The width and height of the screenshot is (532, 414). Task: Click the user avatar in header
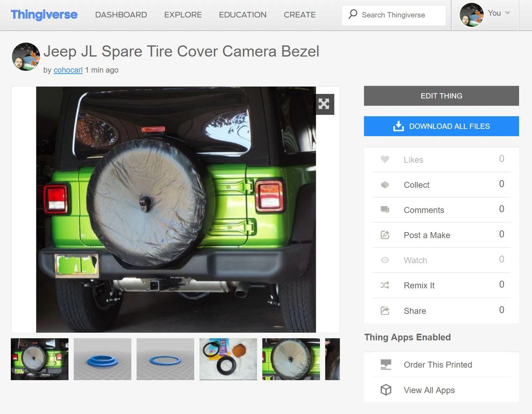(472, 15)
